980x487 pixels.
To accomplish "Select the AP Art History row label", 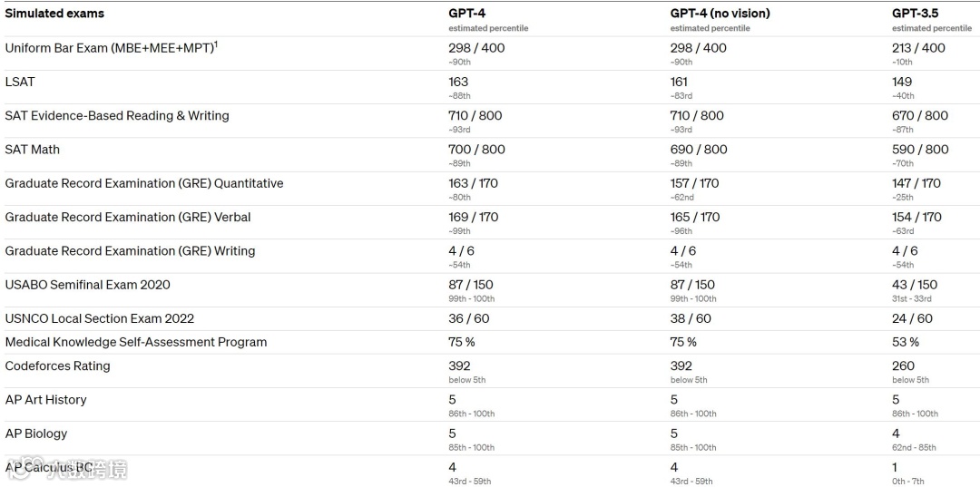I will [45, 400].
